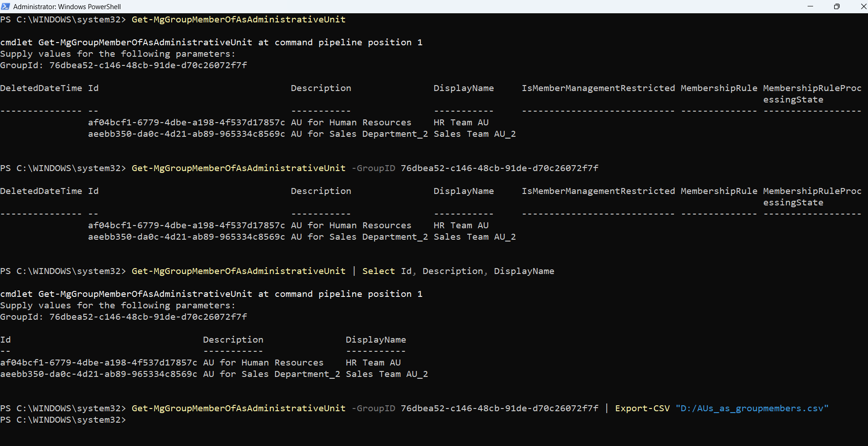
Task: Click the PowerShell icon in the title bar
Action: click(x=5, y=6)
